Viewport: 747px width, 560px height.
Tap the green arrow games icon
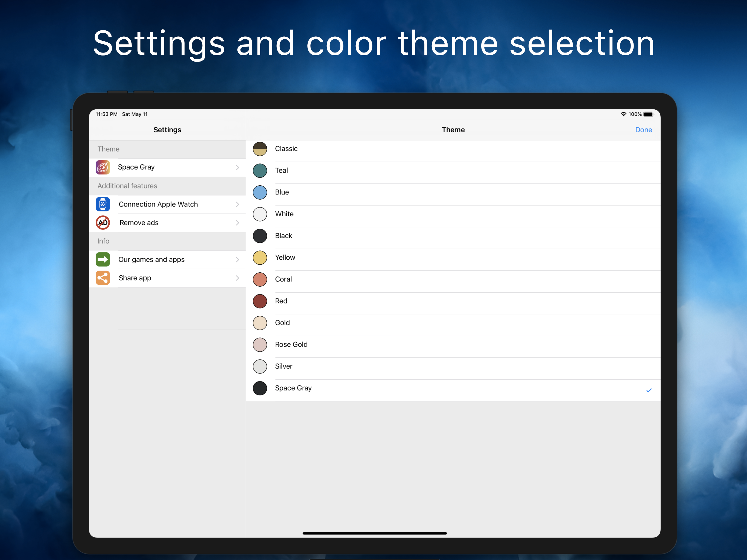103,259
